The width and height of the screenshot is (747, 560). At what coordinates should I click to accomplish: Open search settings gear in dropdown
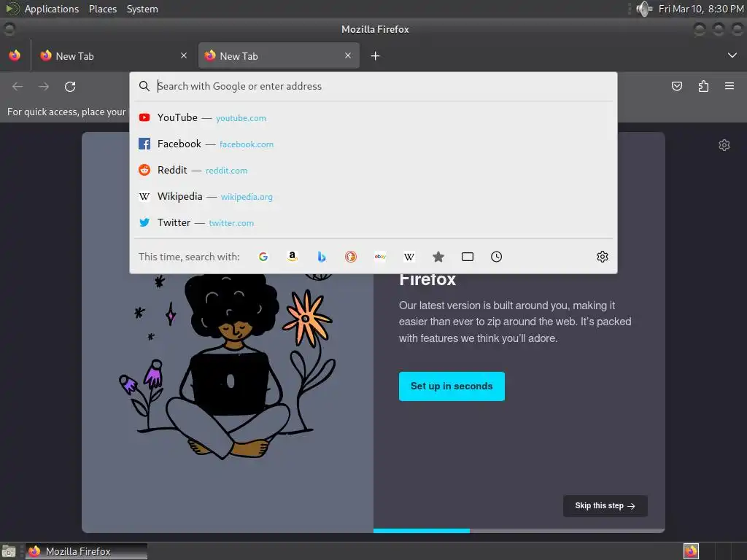[x=602, y=257]
